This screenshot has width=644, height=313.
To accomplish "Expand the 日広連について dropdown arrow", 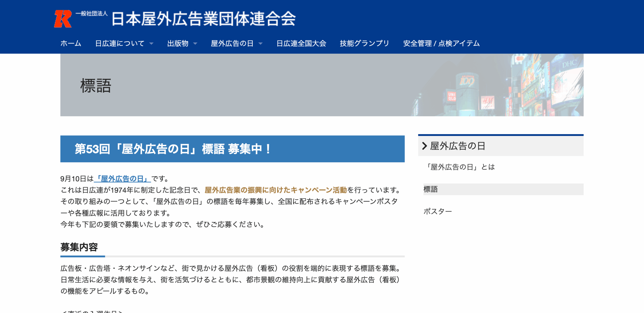I will tap(151, 44).
